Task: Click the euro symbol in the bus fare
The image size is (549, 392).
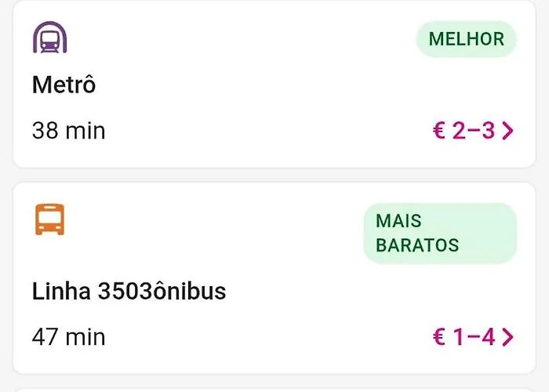Action: [x=439, y=337]
